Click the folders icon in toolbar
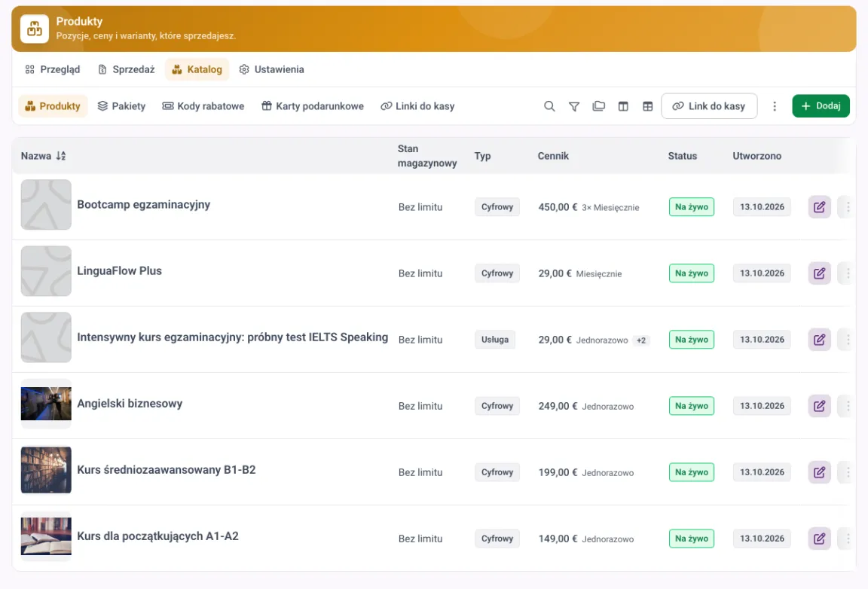 (x=598, y=106)
